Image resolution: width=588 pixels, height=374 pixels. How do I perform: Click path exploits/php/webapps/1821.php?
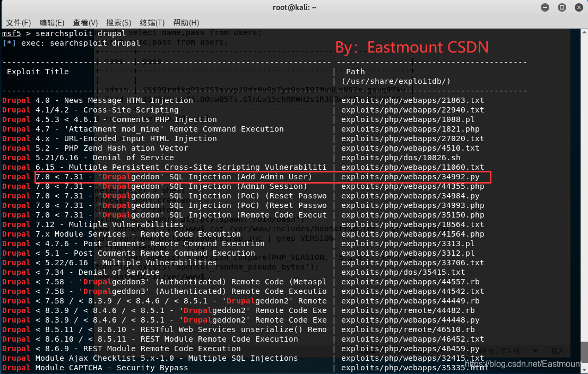[410, 129]
